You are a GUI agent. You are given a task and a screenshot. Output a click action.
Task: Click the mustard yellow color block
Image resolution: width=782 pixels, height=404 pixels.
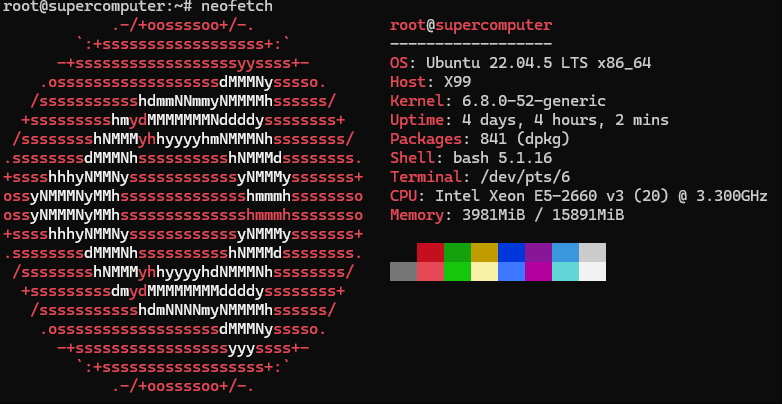[x=484, y=252]
